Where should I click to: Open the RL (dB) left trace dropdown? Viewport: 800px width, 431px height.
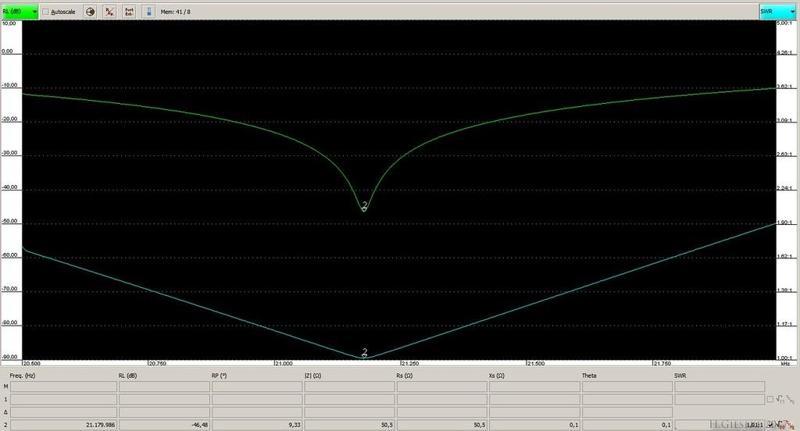(x=19, y=11)
